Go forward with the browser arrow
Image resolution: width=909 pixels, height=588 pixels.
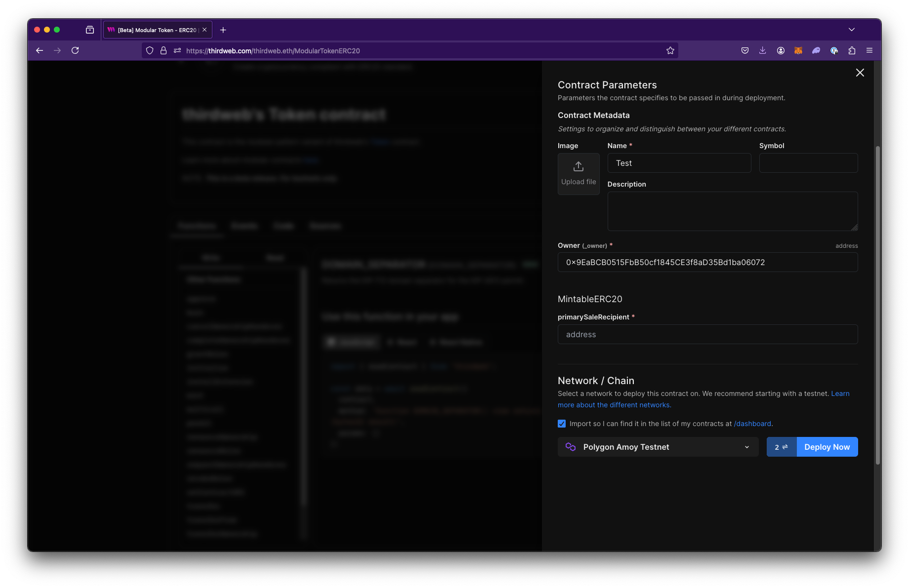57,50
